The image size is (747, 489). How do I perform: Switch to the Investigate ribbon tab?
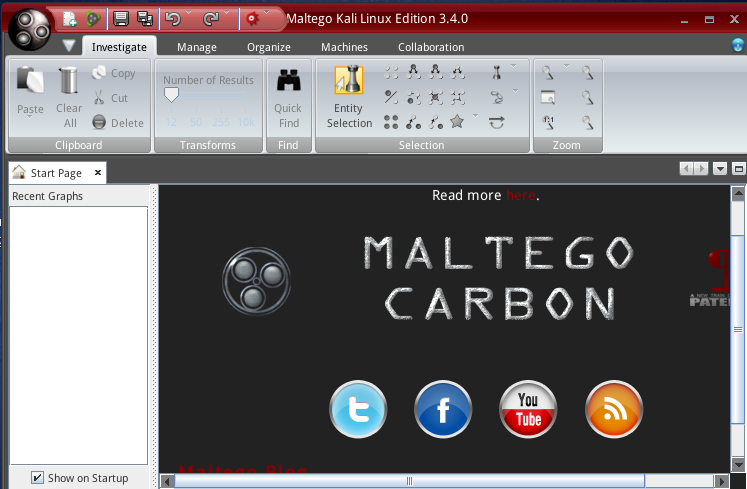click(119, 47)
